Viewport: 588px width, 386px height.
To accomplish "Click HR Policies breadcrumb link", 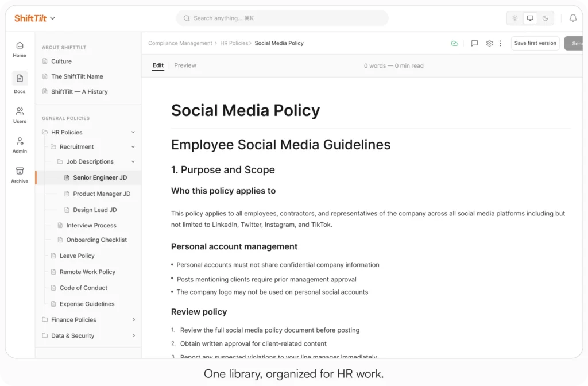I will tap(234, 43).
